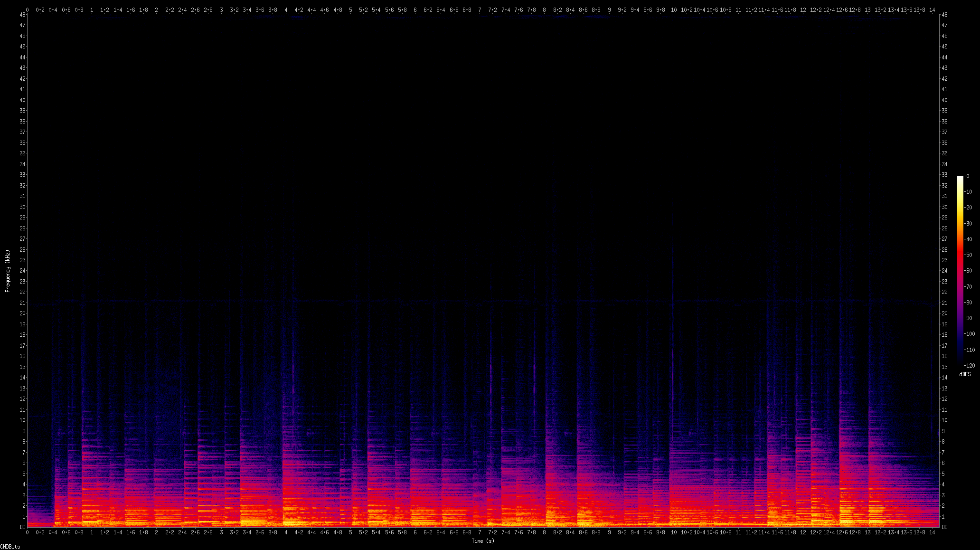Jump to the 5 second marker on top axis
The height and width of the screenshot is (550, 980).
pyautogui.click(x=350, y=10)
